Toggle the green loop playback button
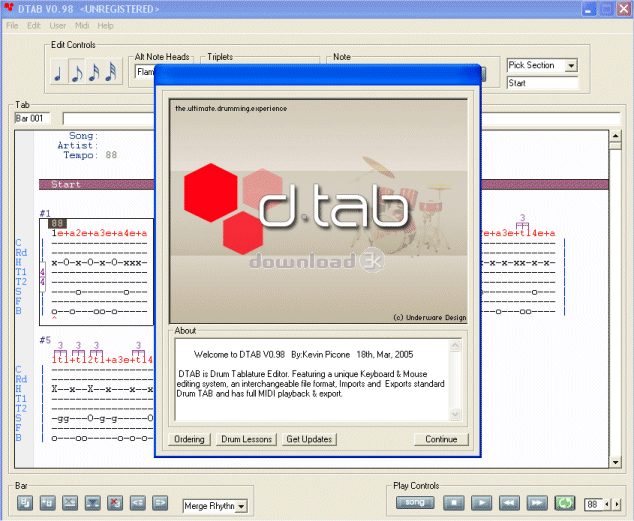The height and width of the screenshot is (521, 634). 565,502
